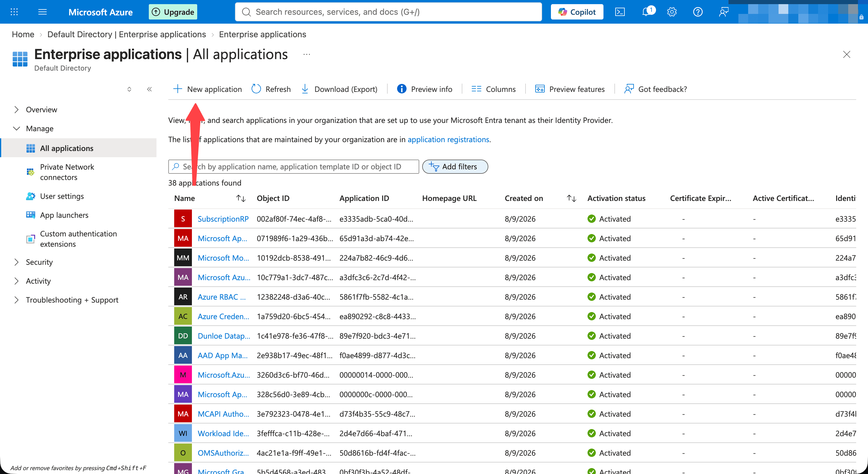The image size is (868, 474).
Task: Open OMSAuthoriz... application
Action: [223, 453]
